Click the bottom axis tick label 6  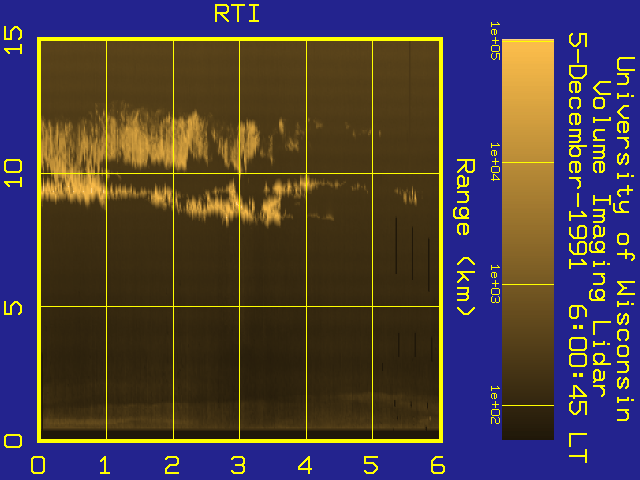click(x=438, y=465)
